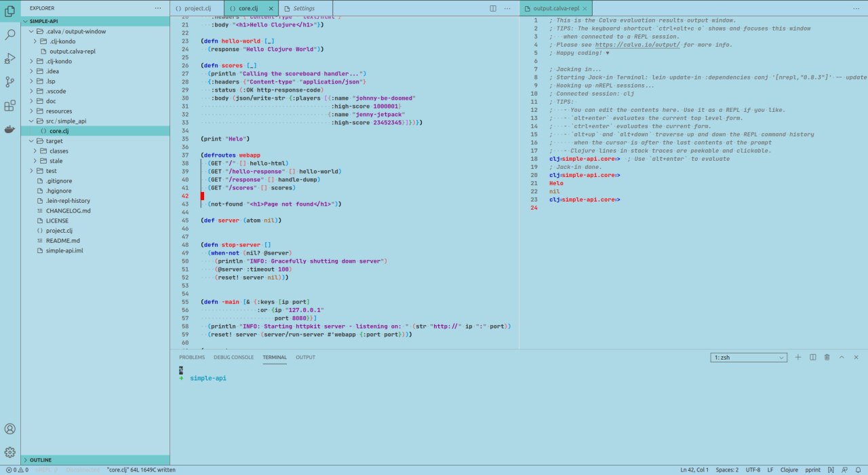
Task: Click the Clojure language mode button
Action: pyautogui.click(x=789, y=470)
